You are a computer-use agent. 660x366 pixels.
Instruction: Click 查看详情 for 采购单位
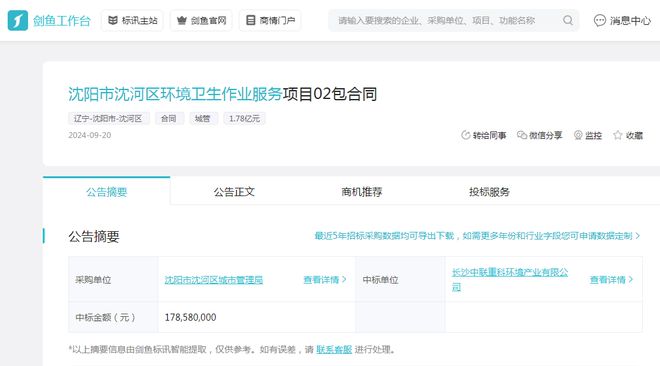(325, 279)
